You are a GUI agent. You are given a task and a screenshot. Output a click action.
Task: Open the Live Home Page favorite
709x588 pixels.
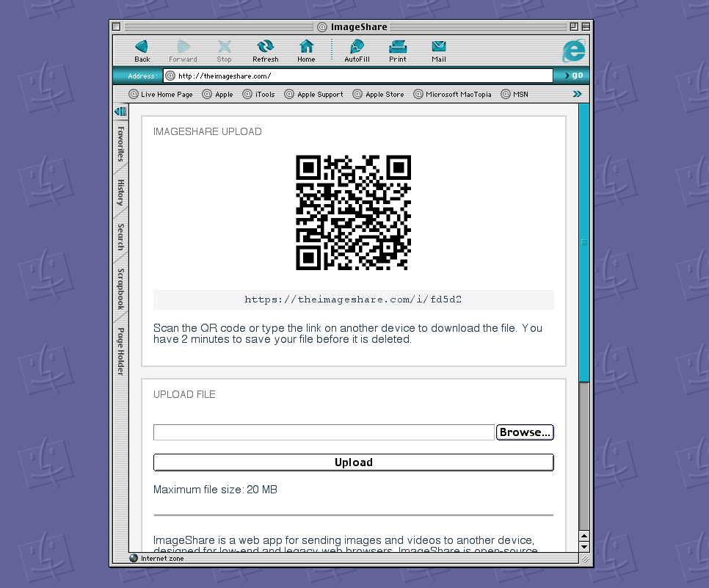click(x=161, y=94)
